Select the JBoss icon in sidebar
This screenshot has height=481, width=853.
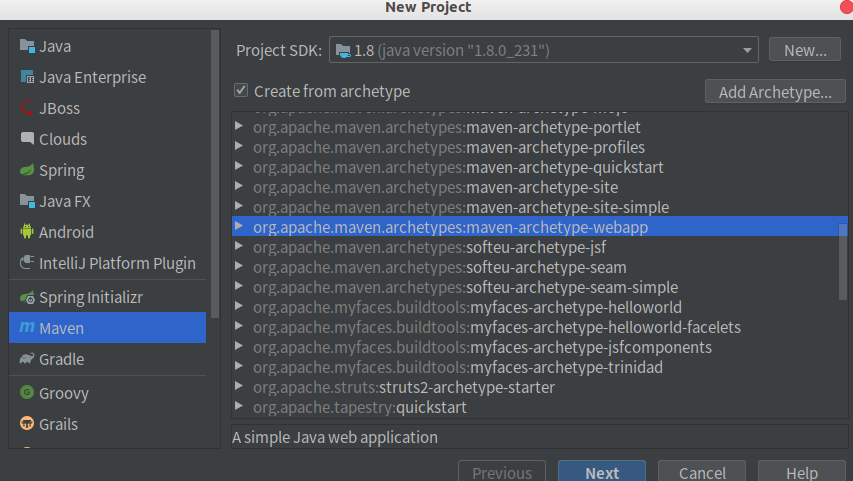(27, 109)
